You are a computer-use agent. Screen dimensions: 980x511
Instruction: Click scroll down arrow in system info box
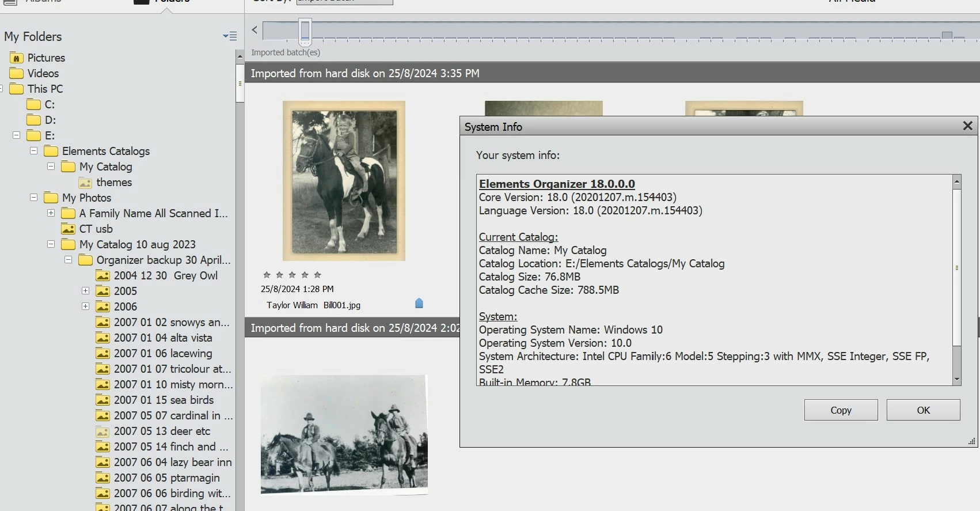[x=957, y=380]
